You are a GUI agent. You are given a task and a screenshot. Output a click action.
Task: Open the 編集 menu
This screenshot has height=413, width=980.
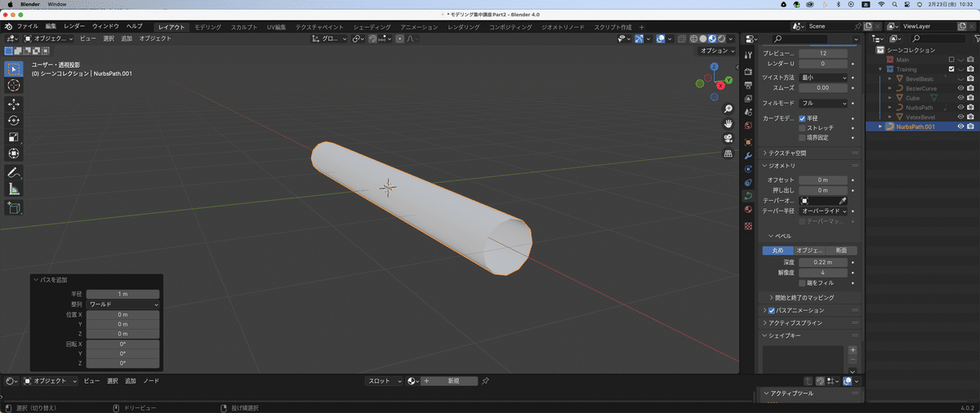51,27
